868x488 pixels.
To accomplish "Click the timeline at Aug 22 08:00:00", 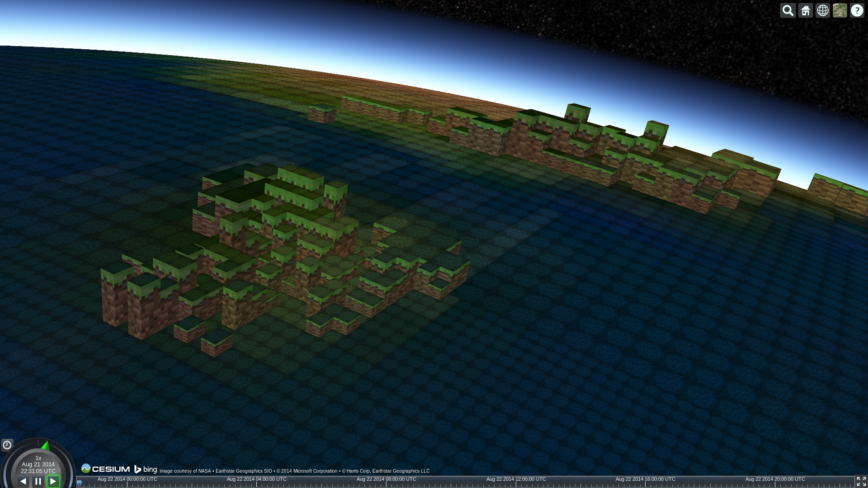I will (386, 483).
